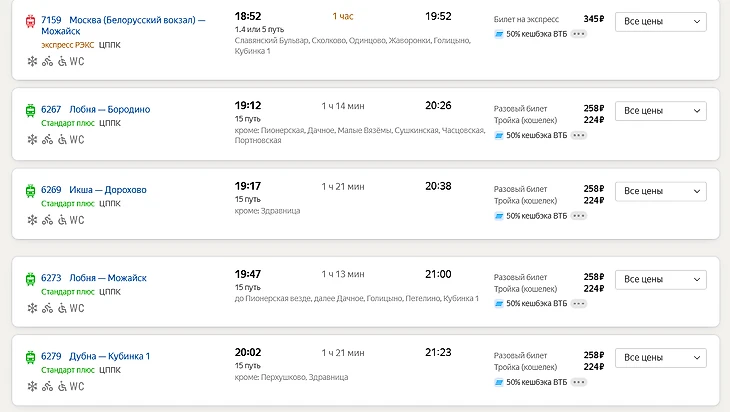
Task: Click the wheelchair accessibility icon on train 6269
Action: tap(62, 220)
